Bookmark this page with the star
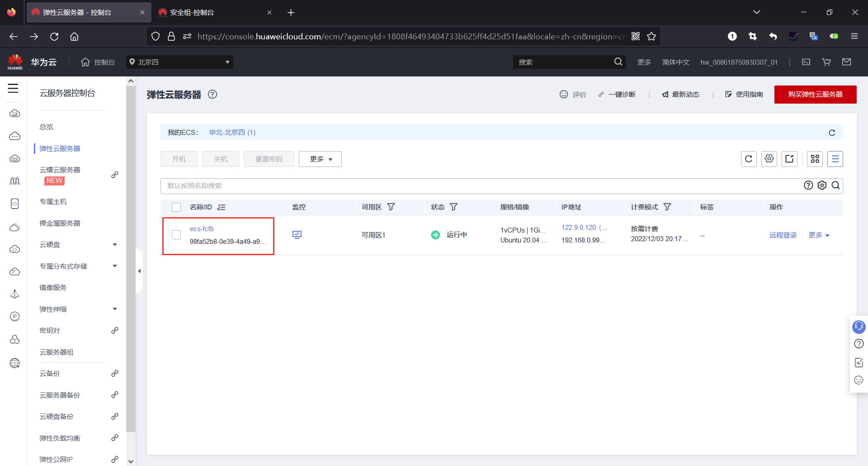The height and width of the screenshot is (466, 868). point(651,36)
